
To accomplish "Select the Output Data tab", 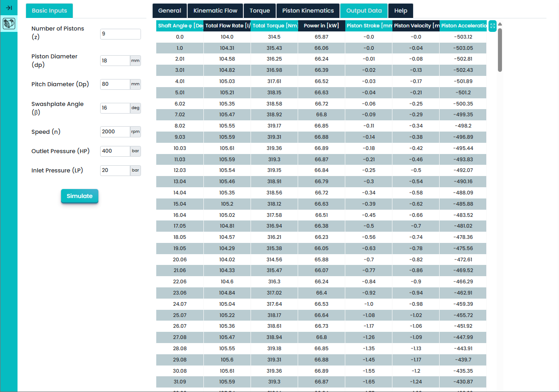I will (364, 11).
